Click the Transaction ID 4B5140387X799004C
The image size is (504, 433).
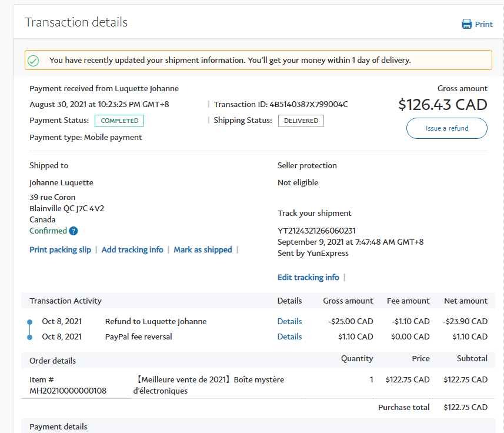308,105
